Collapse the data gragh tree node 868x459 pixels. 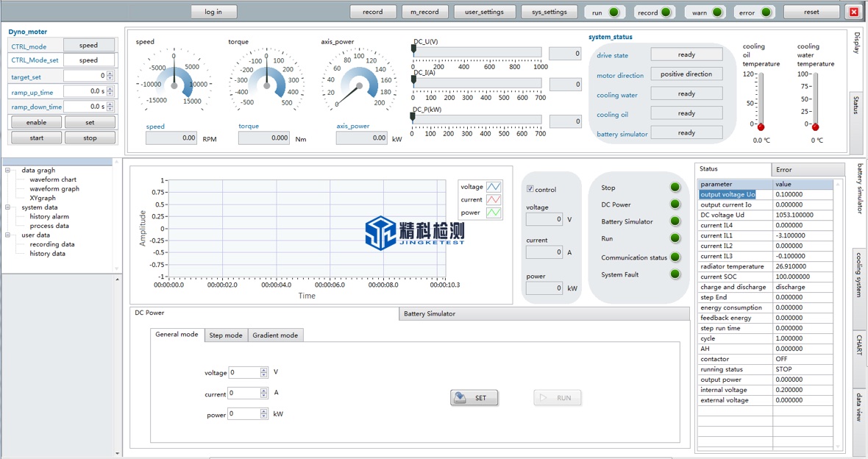tap(8, 171)
